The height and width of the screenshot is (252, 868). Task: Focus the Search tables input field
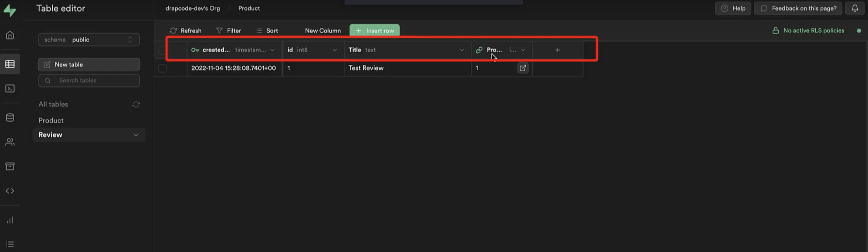[89, 81]
